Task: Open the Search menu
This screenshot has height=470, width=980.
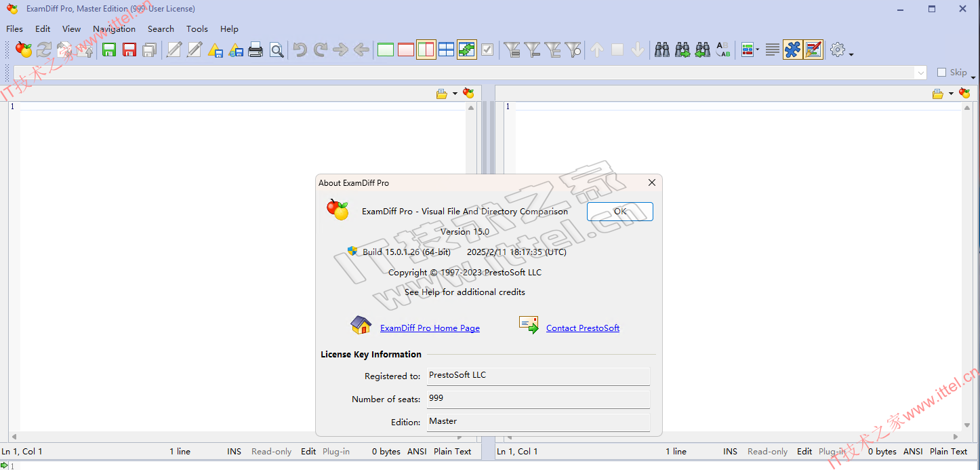Action: pyautogui.click(x=161, y=28)
